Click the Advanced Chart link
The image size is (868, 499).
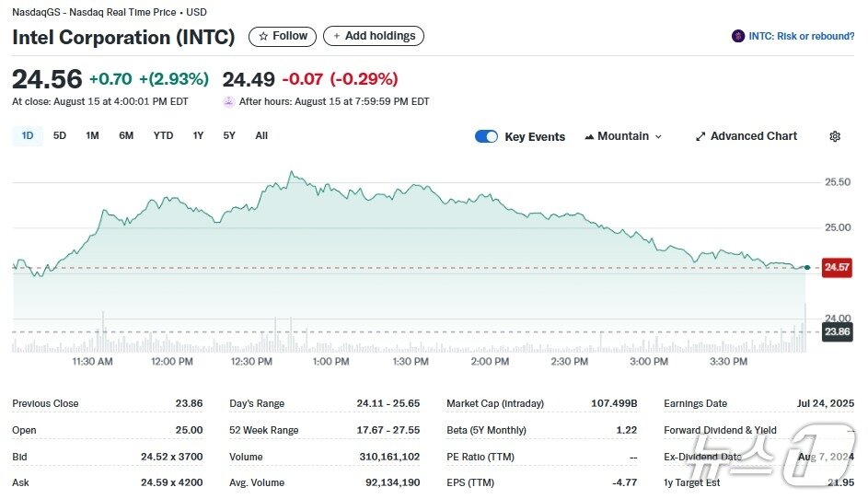pos(753,136)
